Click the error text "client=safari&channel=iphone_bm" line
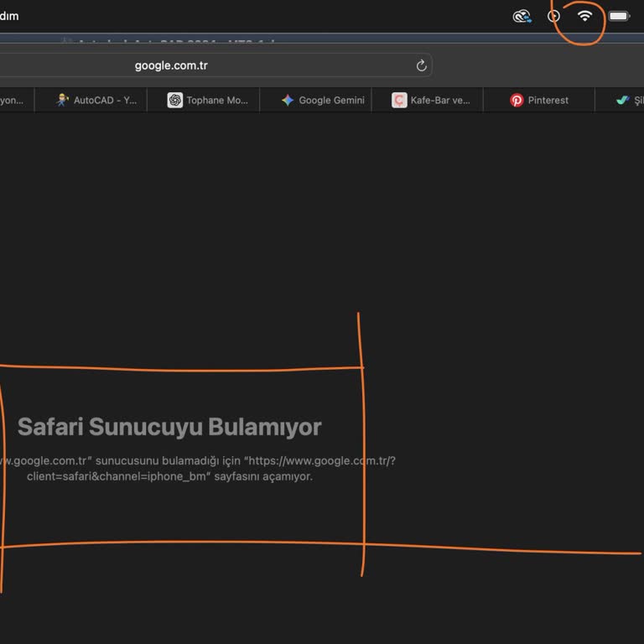 (x=169, y=476)
